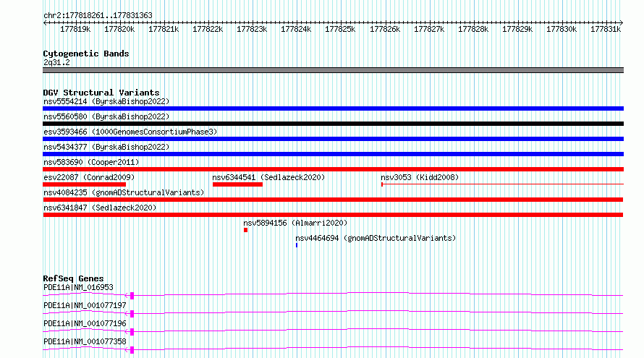
Task: Click the nsv583690 red variant bar
Action: point(333,169)
